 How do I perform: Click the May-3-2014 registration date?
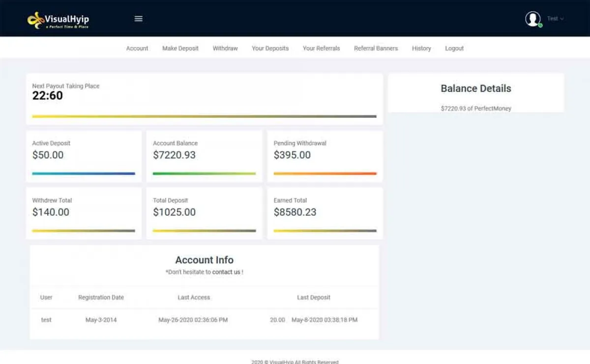[101, 320]
